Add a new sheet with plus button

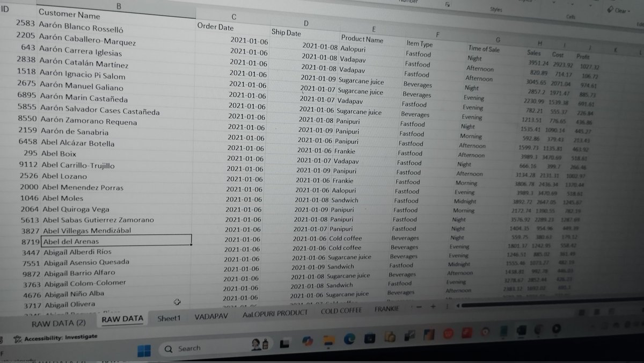point(432,308)
